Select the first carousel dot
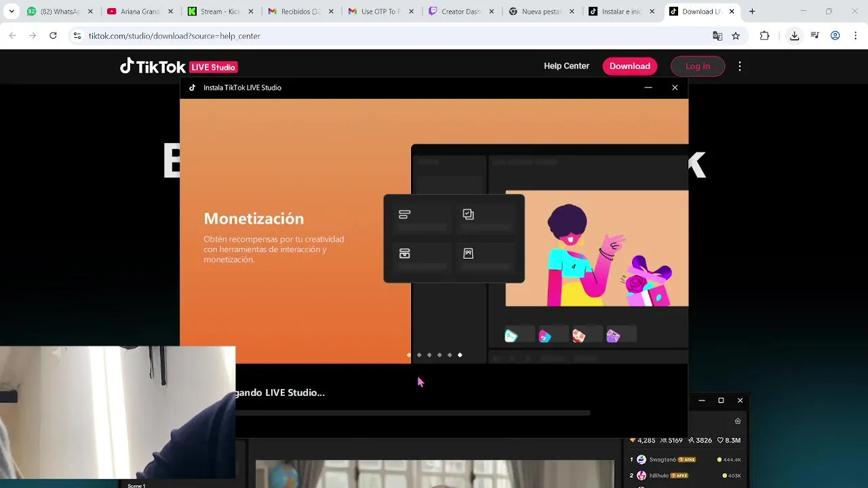The width and height of the screenshot is (868, 488). (409, 355)
